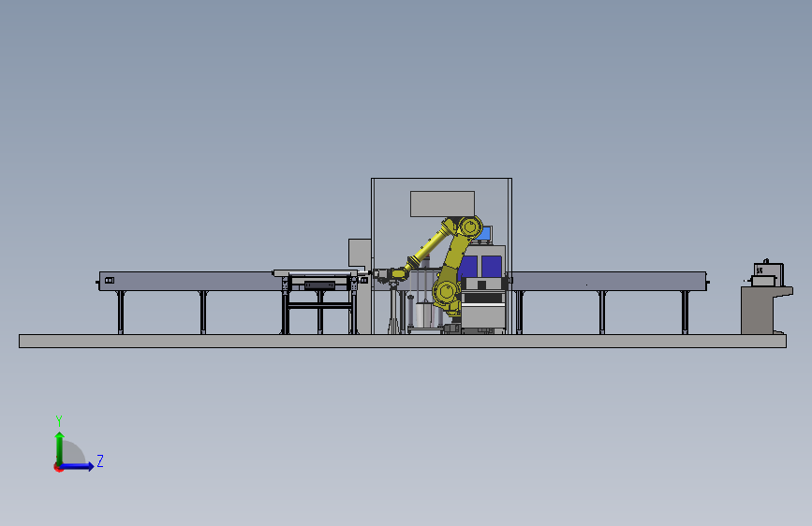Click the red origin dot of the triad
The image size is (812, 526).
pyautogui.click(x=58, y=467)
